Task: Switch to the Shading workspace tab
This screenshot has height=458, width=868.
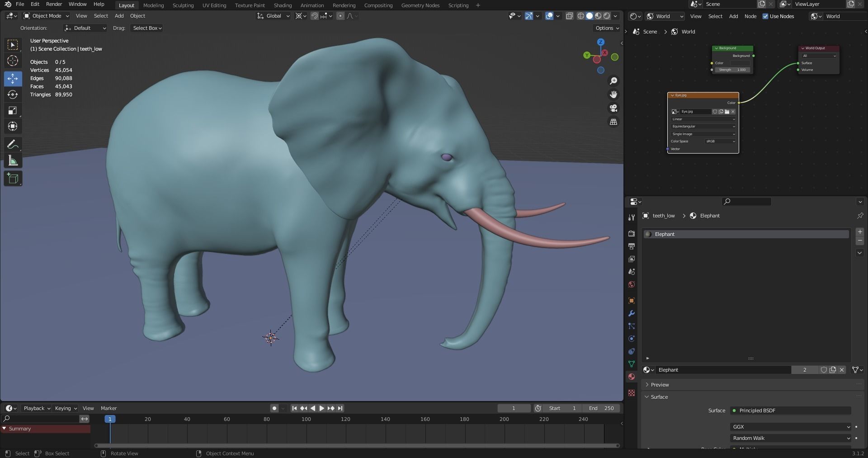Action: tap(283, 5)
